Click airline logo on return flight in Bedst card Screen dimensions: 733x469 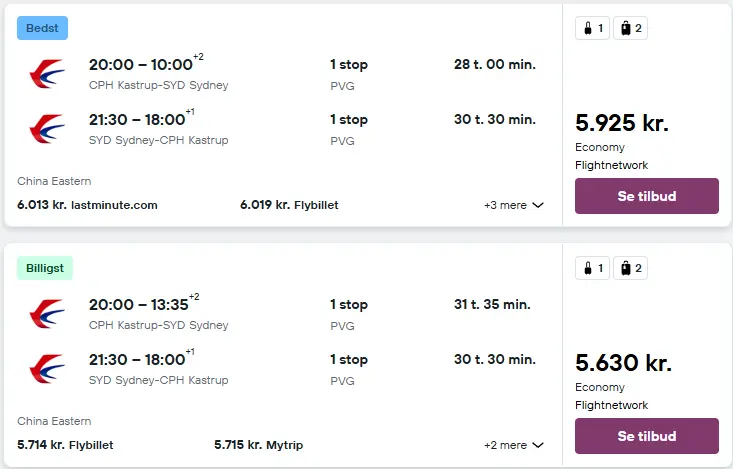pos(47,129)
